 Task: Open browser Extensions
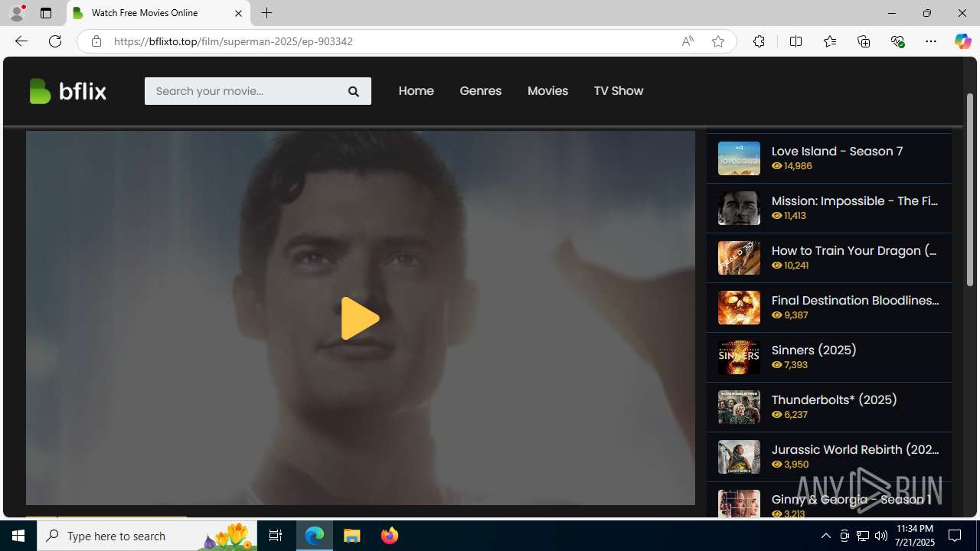[759, 41]
